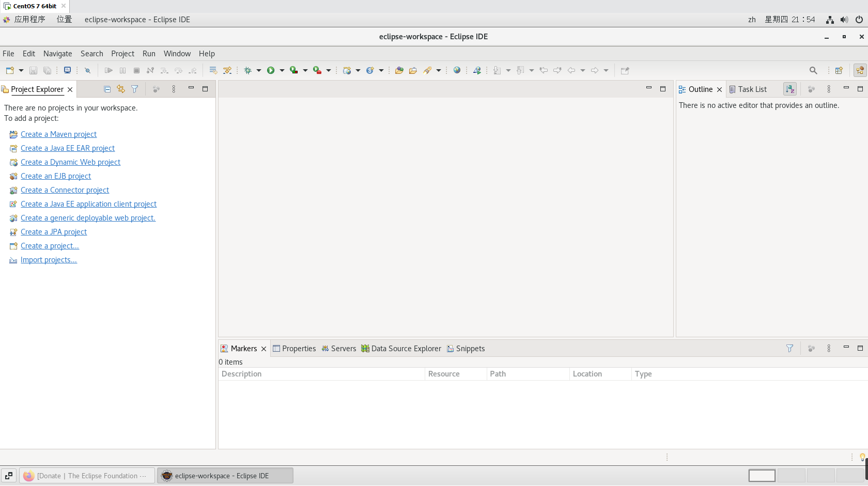
Task: Expand the Coverage dropdown arrow
Action: [305, 70]
